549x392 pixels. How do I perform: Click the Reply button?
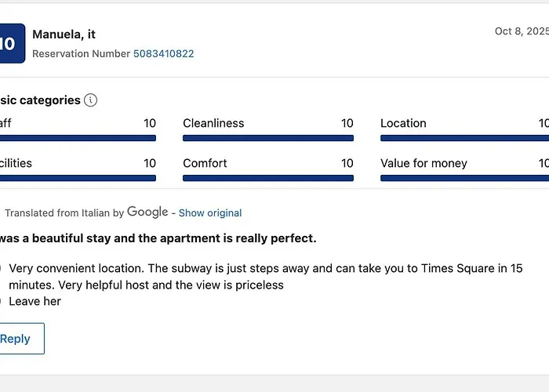(x=22, y=339)
